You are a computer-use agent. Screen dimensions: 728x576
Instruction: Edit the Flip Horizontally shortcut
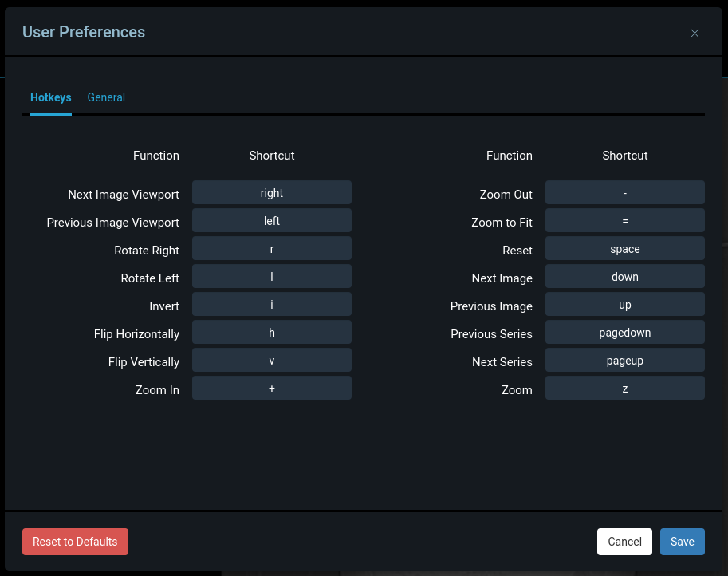[271, 332]
